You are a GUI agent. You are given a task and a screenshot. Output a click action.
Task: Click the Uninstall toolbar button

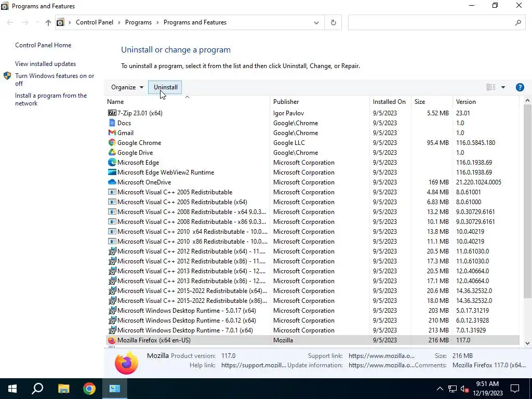[165, 87]
